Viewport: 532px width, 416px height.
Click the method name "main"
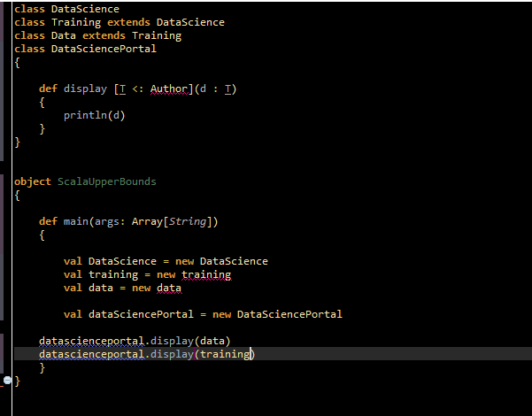pos(76,221)
